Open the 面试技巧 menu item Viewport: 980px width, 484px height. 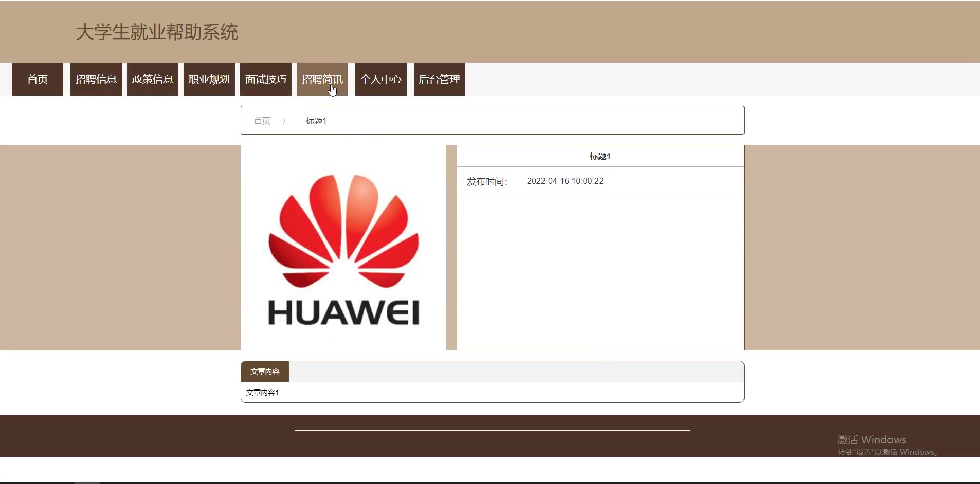266,79
